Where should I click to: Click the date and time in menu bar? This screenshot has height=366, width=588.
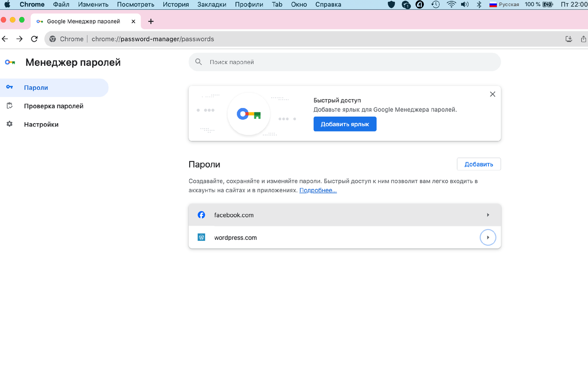point(574,4)
